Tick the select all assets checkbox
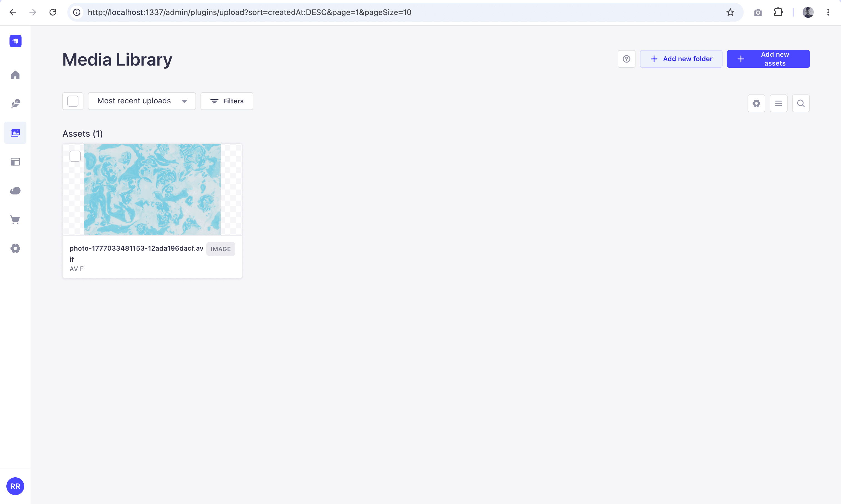 (73, 101)
